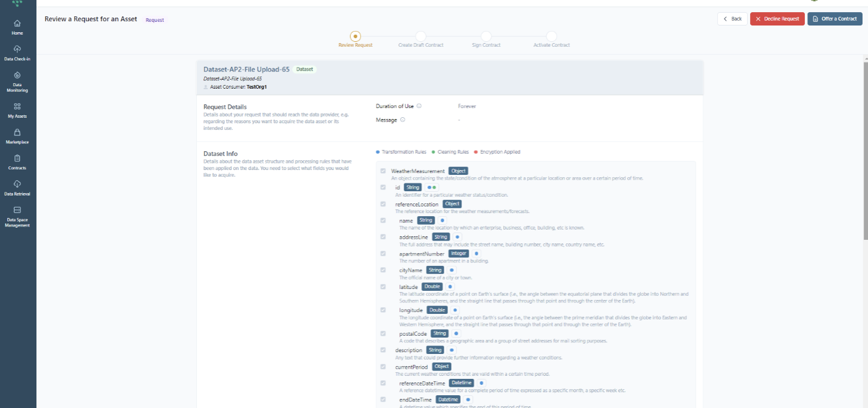Click the info icon next to Duration of Use
The height and width of the screenshot is (408, 868).
tap(419, 106)
